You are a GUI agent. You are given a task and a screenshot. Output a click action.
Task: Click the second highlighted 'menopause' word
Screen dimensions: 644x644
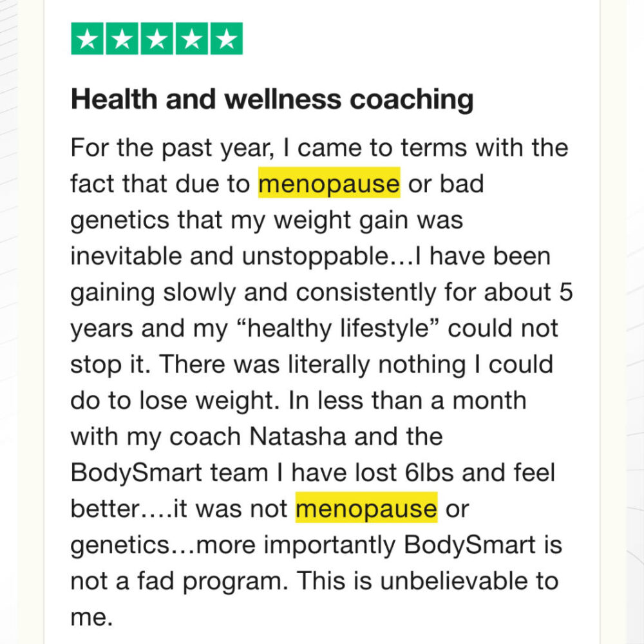tap(366, 507)
